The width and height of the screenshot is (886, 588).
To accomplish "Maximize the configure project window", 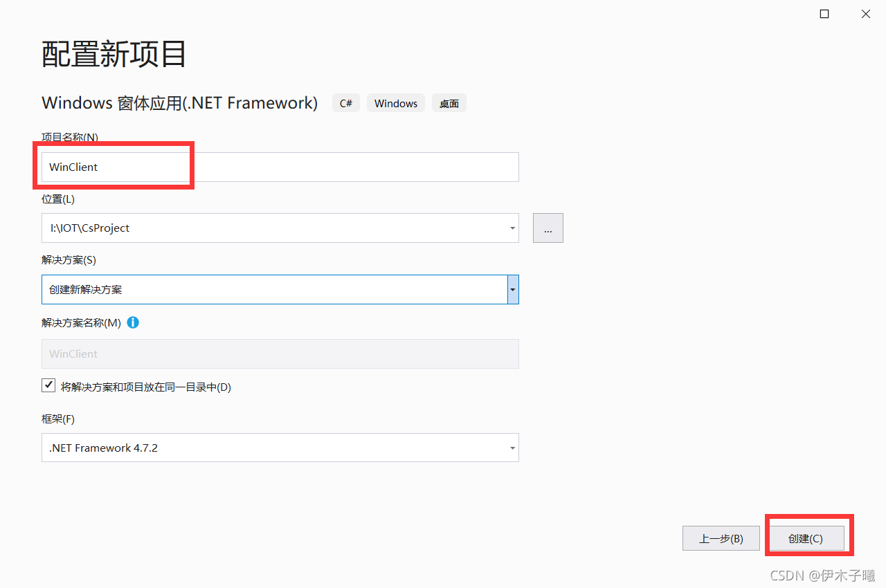I will (x=824, y=14).
